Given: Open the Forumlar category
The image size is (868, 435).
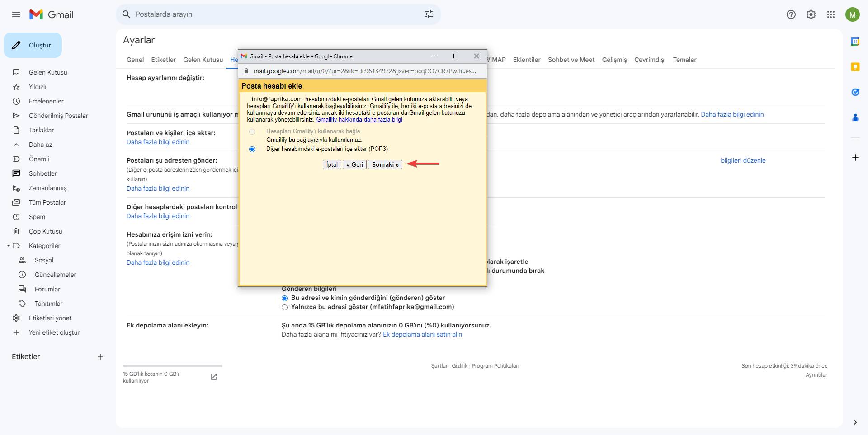Looking at the screenshot, I should pyautogui.click(x=47, y=289).
